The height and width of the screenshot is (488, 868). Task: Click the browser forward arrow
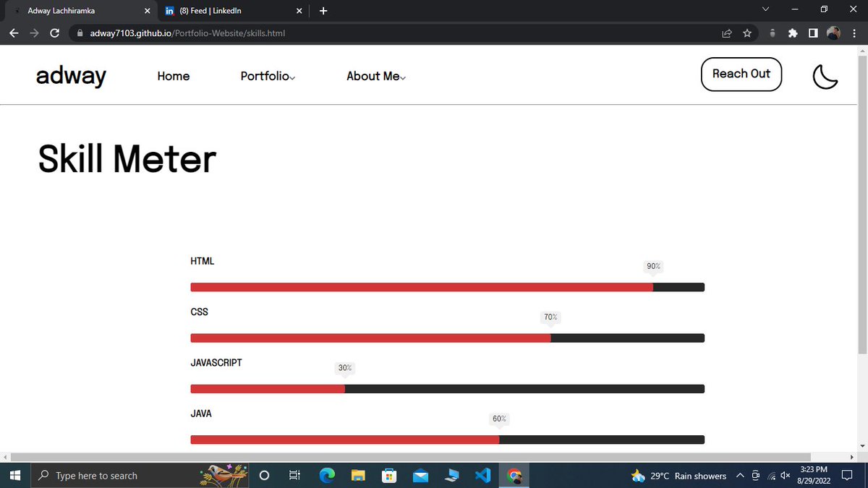pos(34,33)
